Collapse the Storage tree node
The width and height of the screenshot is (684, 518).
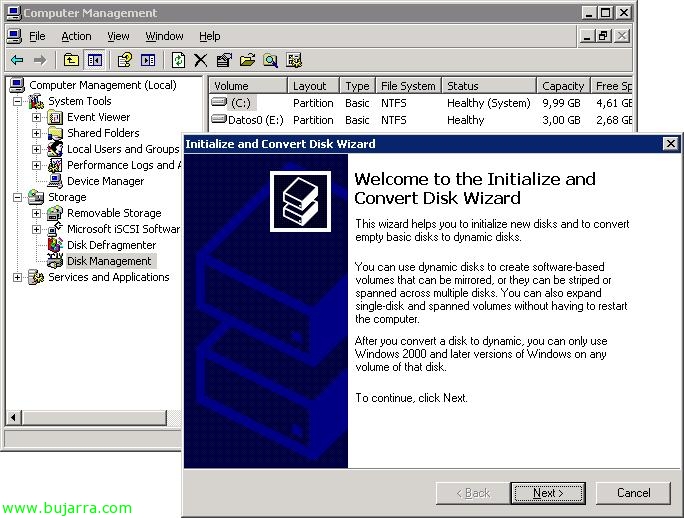coord(17,197)
